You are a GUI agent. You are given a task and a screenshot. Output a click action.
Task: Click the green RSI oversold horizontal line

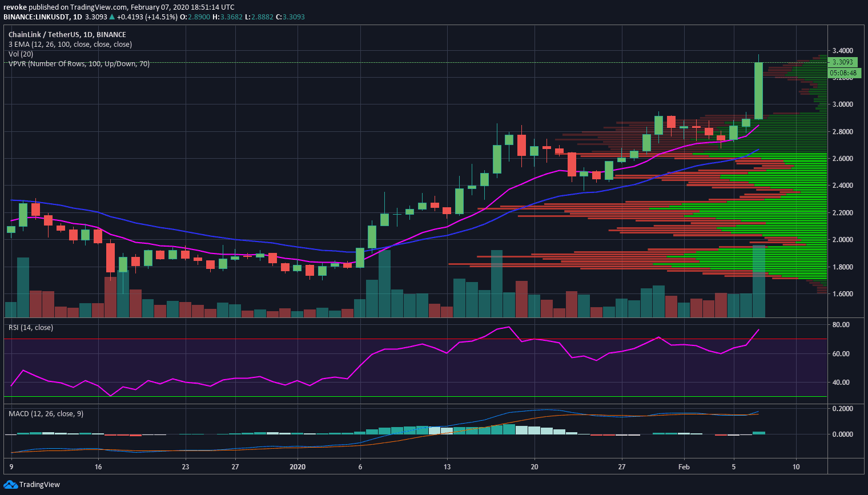(x=400, y=396)
